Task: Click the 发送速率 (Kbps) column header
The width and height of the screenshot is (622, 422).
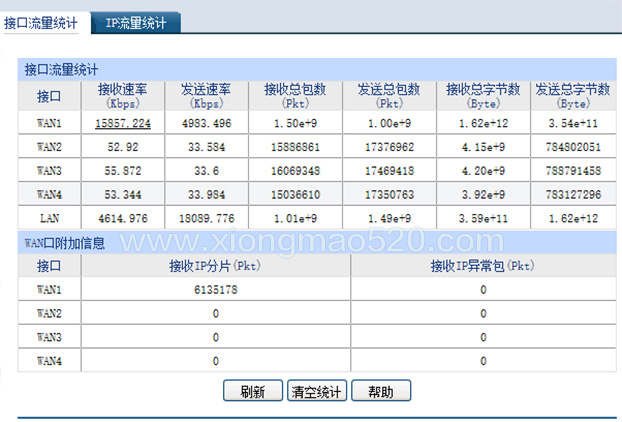Action: (207, 96)
